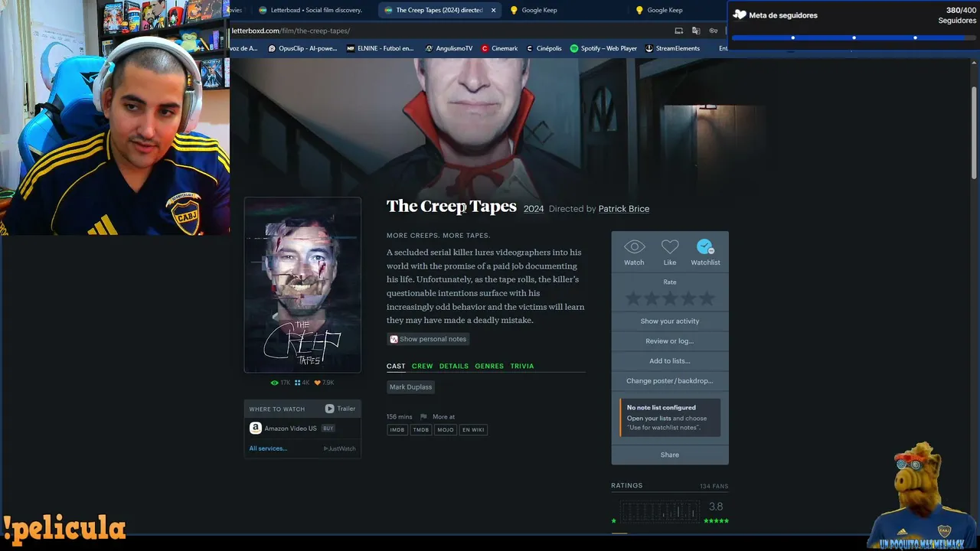Image resolution: width=980 pixels, height=551 pixels.
Task: Open Review or log dialog
Action: point(670,341)
